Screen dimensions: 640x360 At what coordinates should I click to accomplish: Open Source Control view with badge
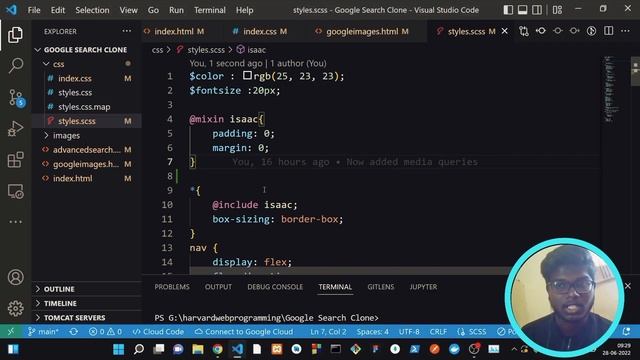[x=16, y=98]
